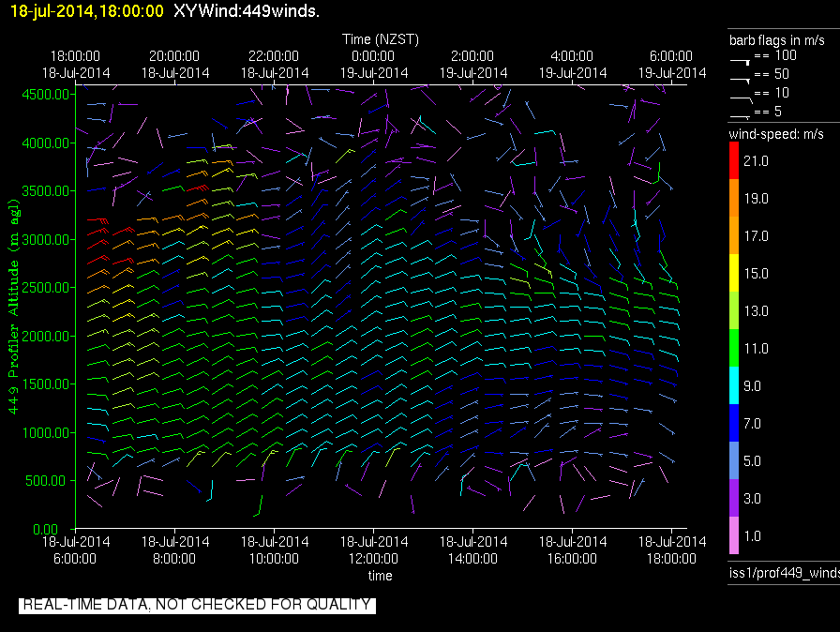This screenshot has width=840, height=632.
Task: Click the 10 m/s barb flag legend icon
Action: 742,99
